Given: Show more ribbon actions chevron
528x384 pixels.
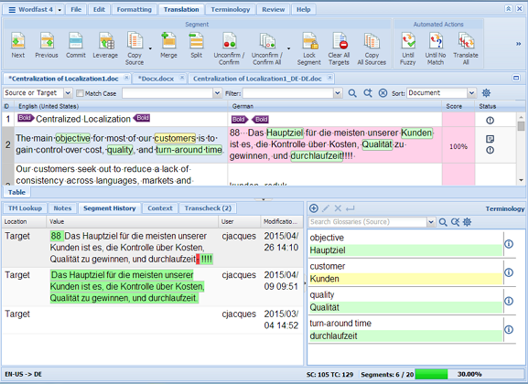Looking at the screenshot, I should pyautogui.click(x=519, y=44).
